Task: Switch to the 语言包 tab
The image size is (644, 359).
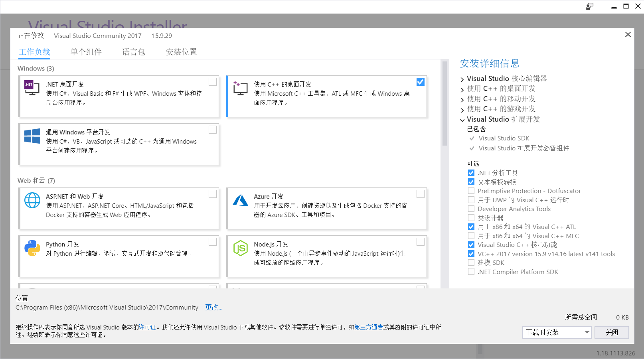Action: [x=134, y=52]
